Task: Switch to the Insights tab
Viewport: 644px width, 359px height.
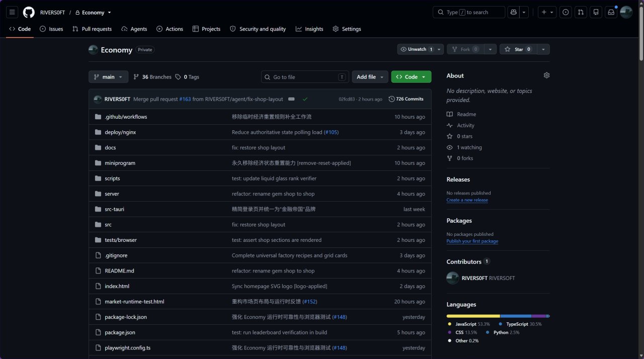Action: [309, 29]
